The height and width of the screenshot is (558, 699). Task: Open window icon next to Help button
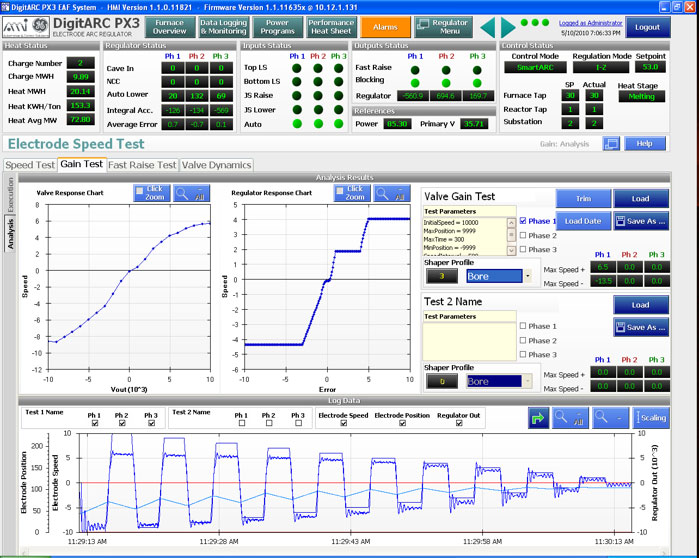tap(611, 144)
